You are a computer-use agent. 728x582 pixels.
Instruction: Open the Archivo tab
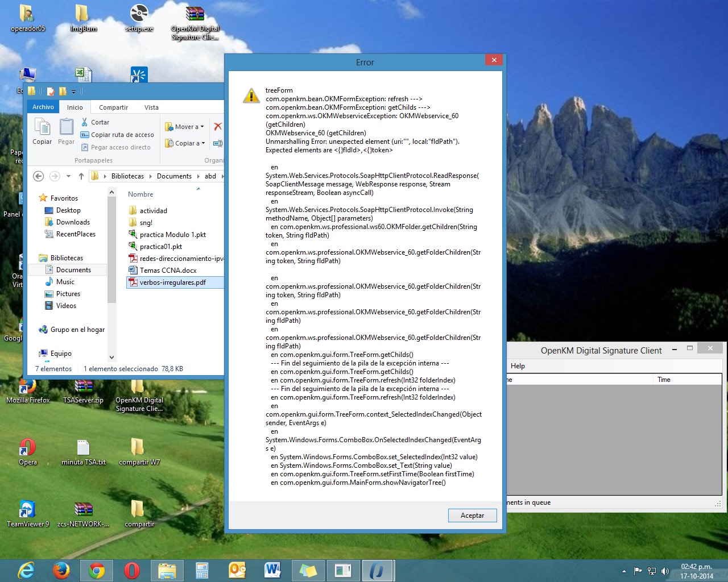[x=43, y=107]
